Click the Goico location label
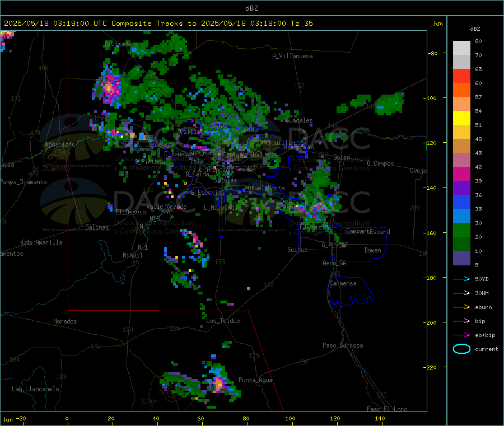This screenshot has height=426, width=504. click(x=342, y=157)
